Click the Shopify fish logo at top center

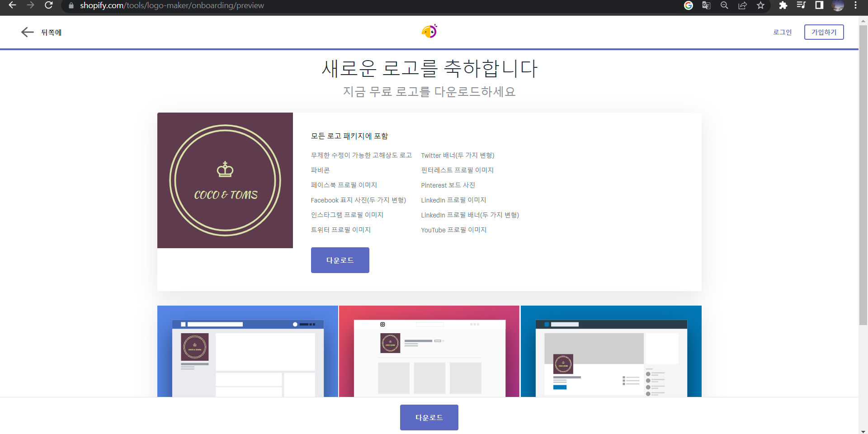429,31
